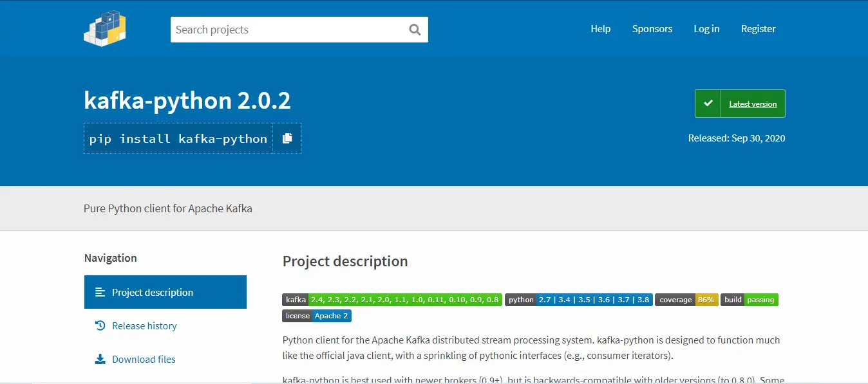Open the Register page
Image resolution: width=868 pixels, height=384 pixels.
coord(759,28)
